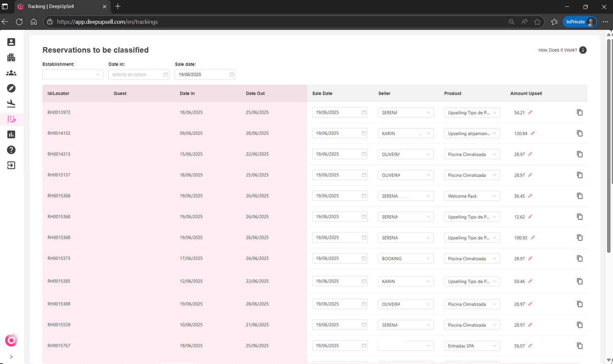The height and width of the screenshot is (364, 613).
Task: Open Seller dropdown showing BOOKING
Action: [x=405, y=259]
